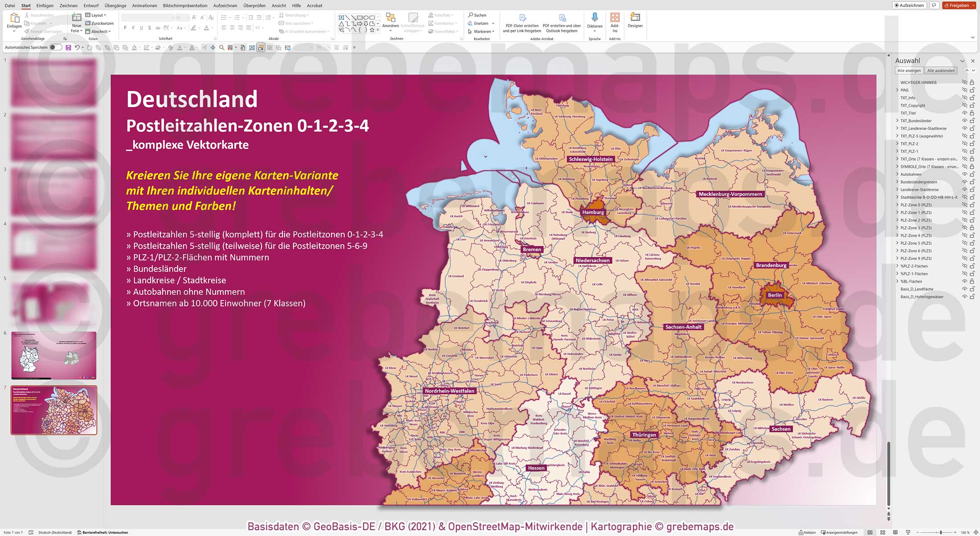Image resolution: width=980 pixels, height=536 pixels.
Task: Click the Ersetzen replace icon
Action: point(469,23)
